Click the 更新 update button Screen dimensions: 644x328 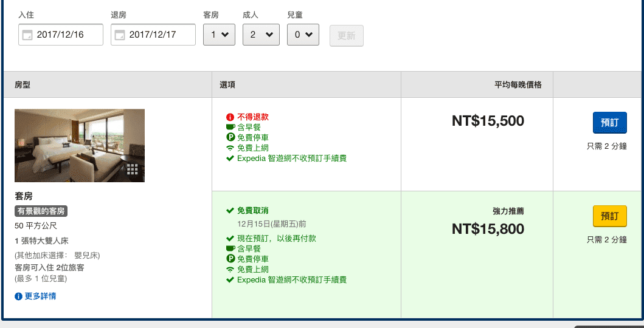click(347, 36)
